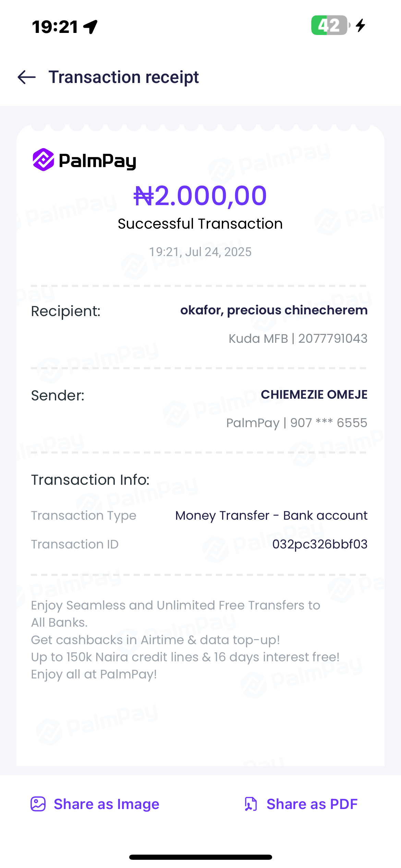The image size is (401, 868).
Task: Tap recipient name okafor, precious chinecherem
Action: click(274, 310)
